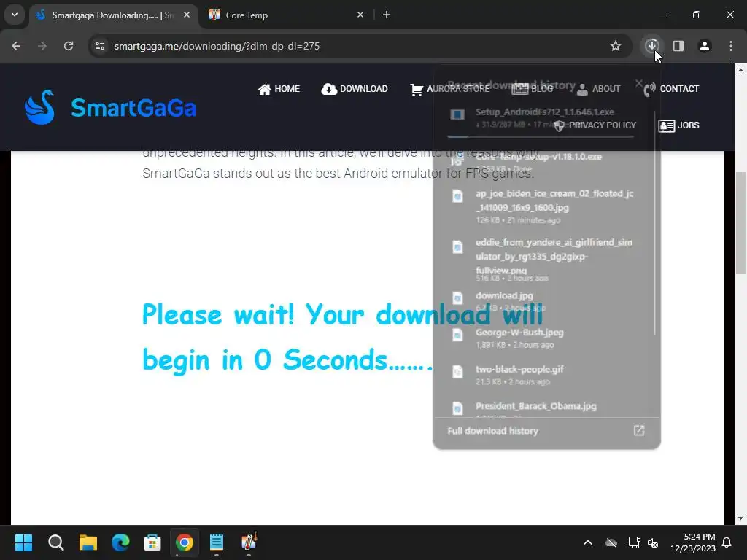Click the Setup_AndroidFs712 download progress bar
747x560 pixels.
point(541,136)
